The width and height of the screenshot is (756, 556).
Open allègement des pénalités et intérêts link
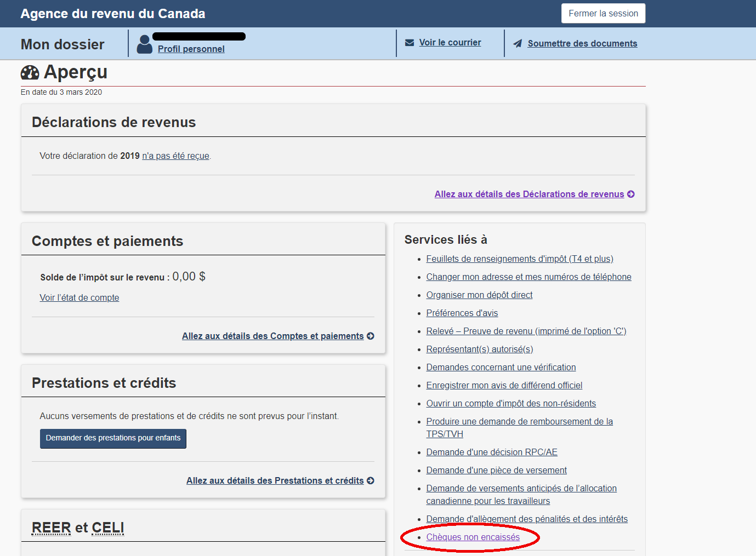pyautogui.click(x=527, y=519)
